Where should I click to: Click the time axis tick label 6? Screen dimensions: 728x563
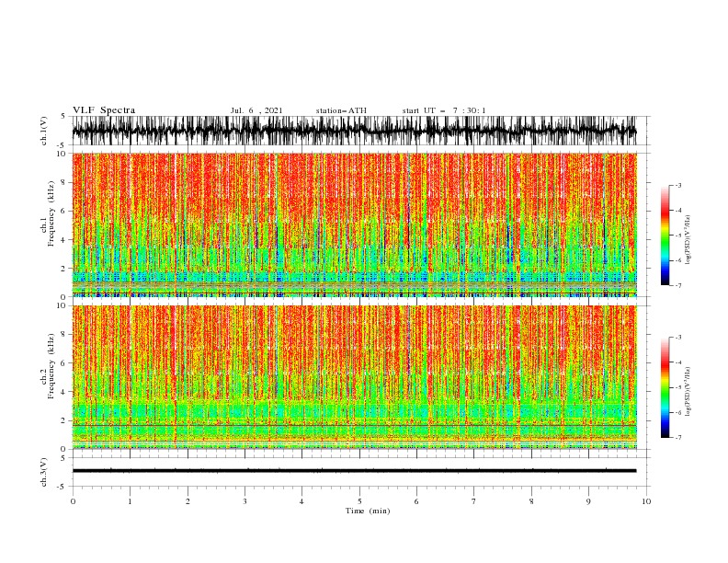[416, 501]
